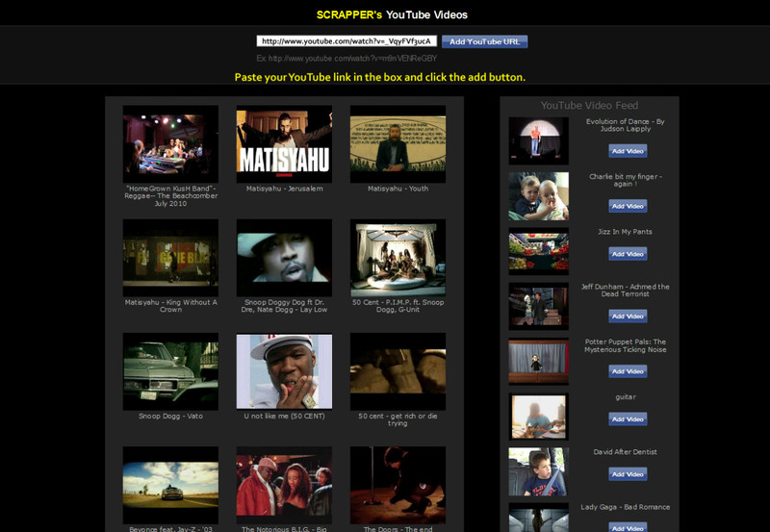Viewport: 770px width, 532px height.
Task: Click the Matisyahu - Jerusalem caption text
Action: [284, 189]
